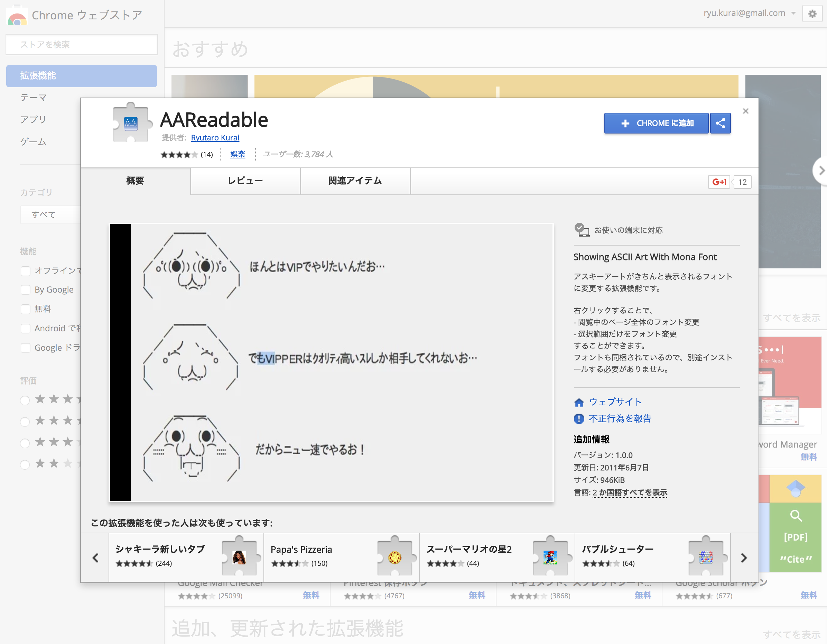Close the AAReadable detail dialog
Viewport: 827px width, 644px height.
pos(746,111)
